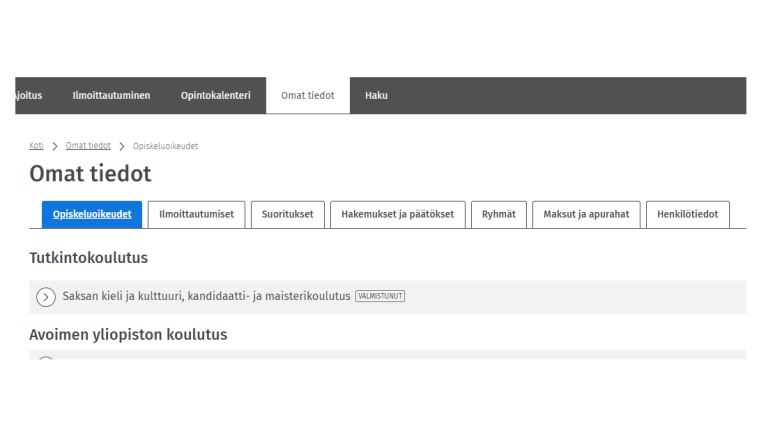Viewport: 768px width, 432px height.
Task: Open the Suoritukset tab
Action: tap(287, 214)
